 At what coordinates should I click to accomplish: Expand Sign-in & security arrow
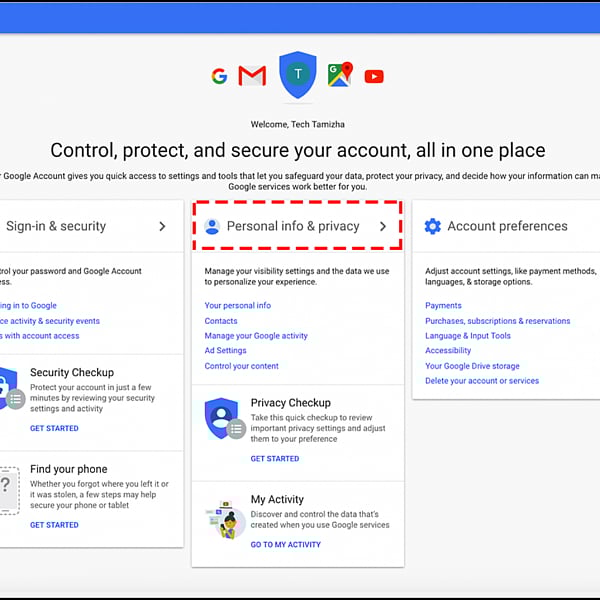[162, 226]
